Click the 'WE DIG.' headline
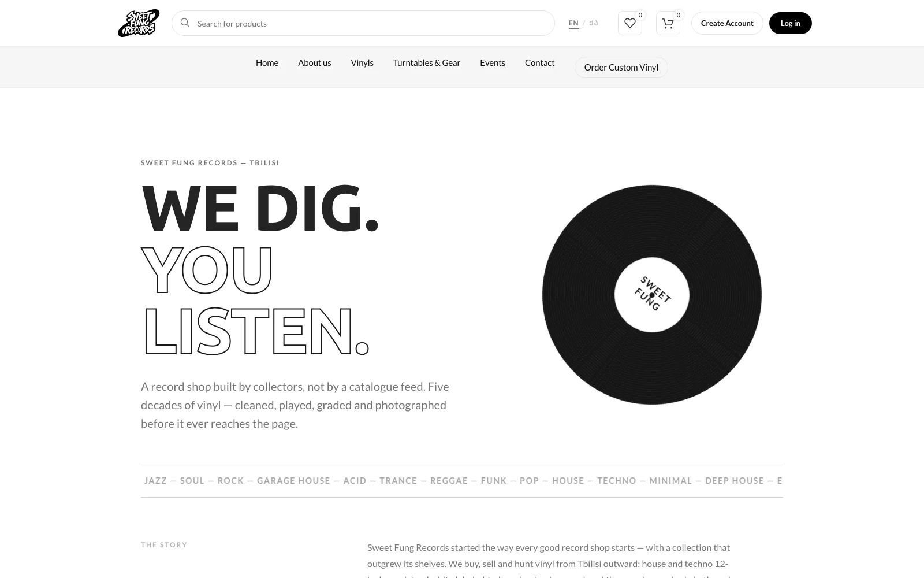 pos(260,208)
